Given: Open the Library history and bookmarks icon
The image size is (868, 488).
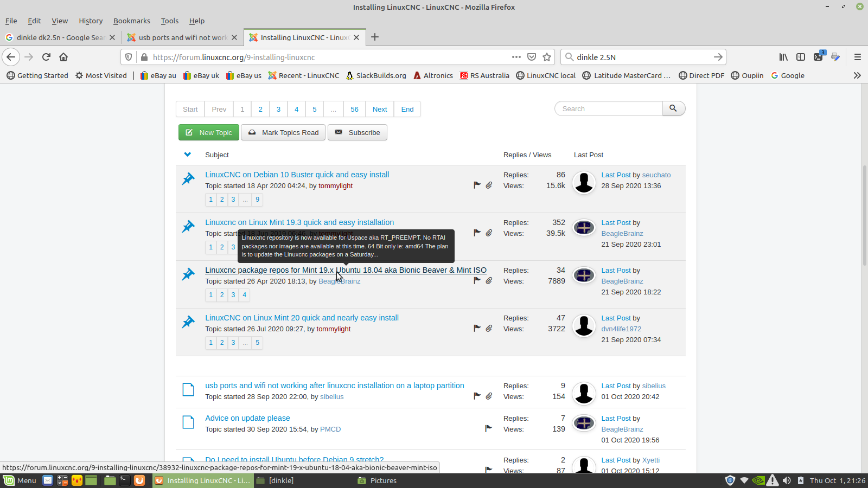Looking at the screenshot, I should (x=783, y=57).
